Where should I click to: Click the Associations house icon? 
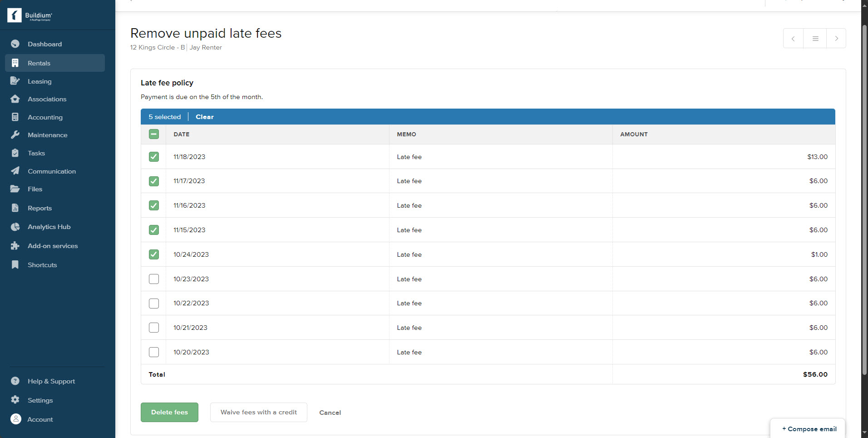pyautogui.click(x=15, y=99)
